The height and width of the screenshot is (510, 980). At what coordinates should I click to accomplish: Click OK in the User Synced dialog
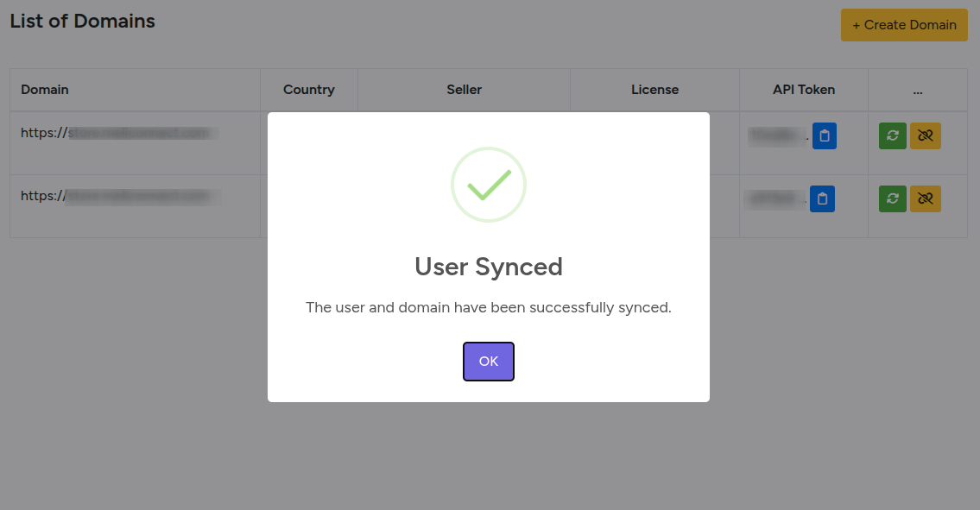coord(489,362)
